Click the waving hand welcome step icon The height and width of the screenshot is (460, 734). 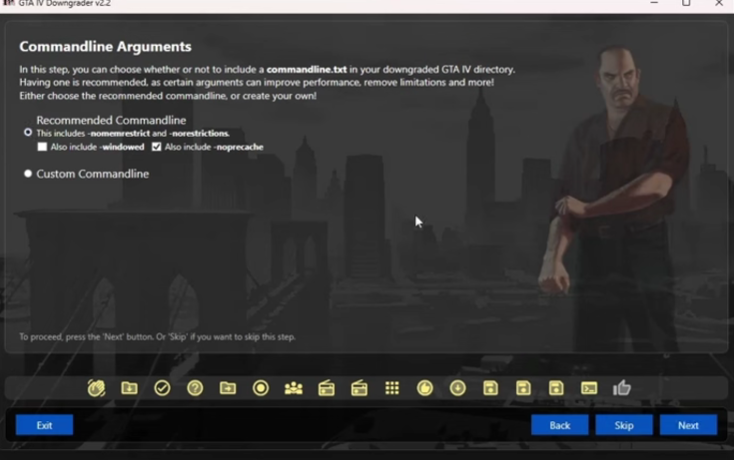[96, 388]
